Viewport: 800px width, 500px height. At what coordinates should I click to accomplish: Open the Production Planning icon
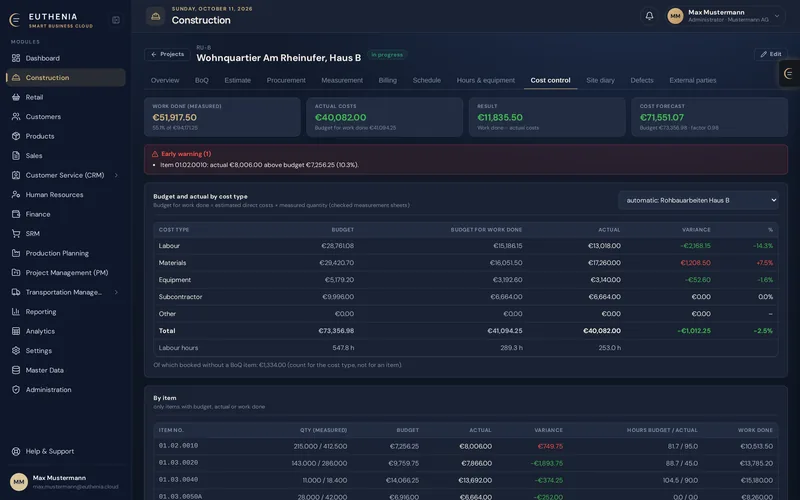[x=16, y=253]
